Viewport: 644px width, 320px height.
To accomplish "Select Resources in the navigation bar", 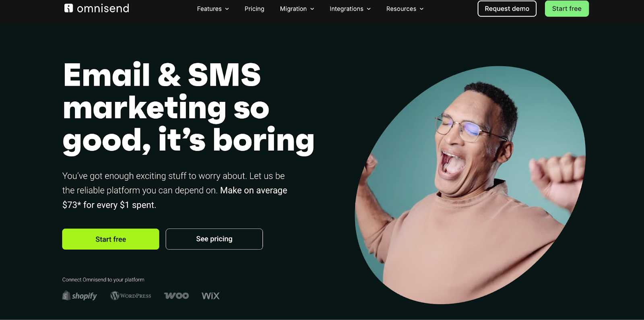I will point(401,9).
